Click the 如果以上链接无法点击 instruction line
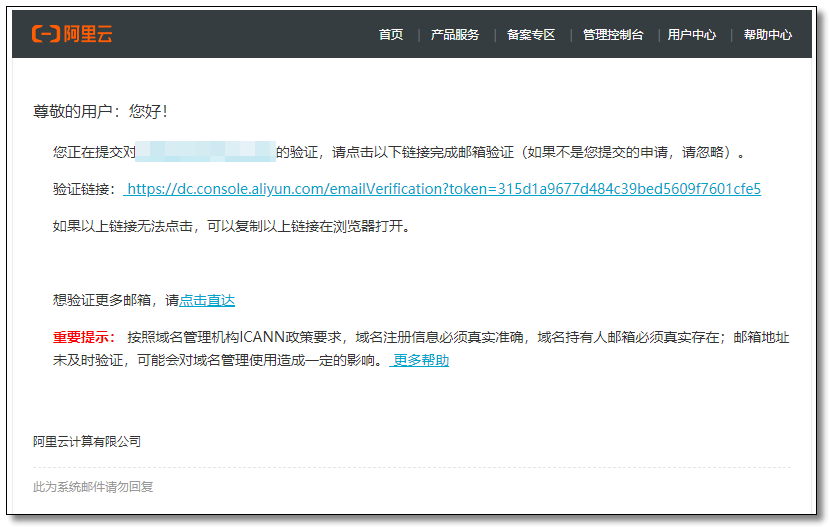Viewport: 829px width, 527px height. [x=231, y=226]
